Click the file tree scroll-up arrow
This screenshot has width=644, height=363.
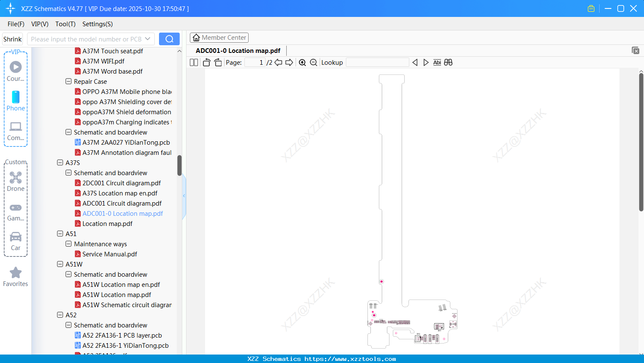179,51
